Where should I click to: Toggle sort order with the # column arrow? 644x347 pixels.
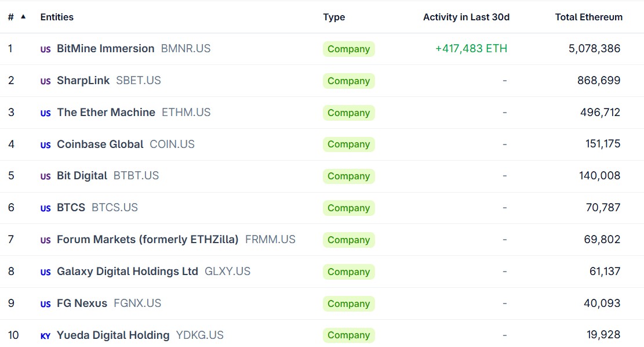pyautogui.click(x=23, y=17)
